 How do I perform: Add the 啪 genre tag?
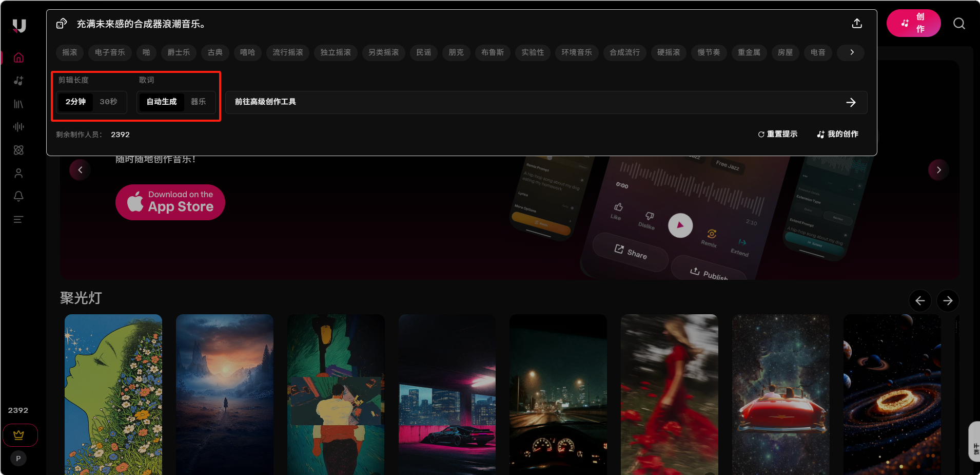tap(146, 52)
